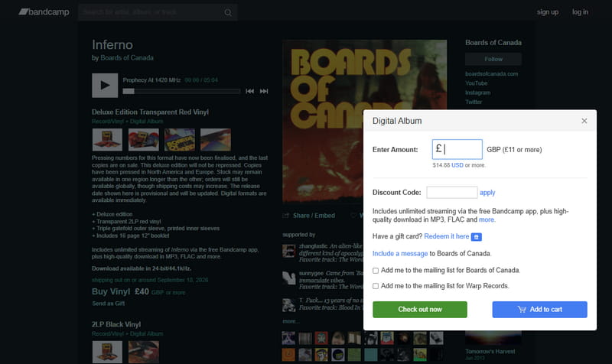Viewport: 612px width, 364px height.
Task: Click the Share / Embed link
Action: (x=314, y=216)
